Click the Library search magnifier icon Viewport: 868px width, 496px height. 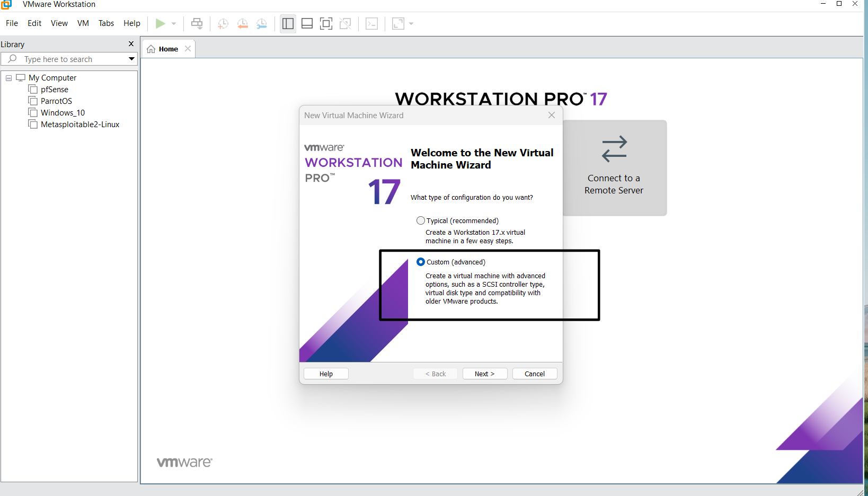point(13,59)
